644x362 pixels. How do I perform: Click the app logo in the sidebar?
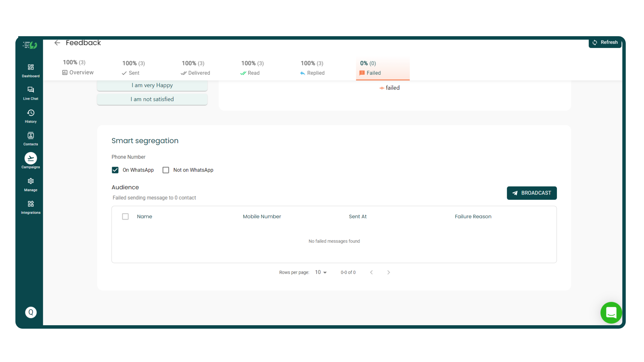tap(30, 45)
